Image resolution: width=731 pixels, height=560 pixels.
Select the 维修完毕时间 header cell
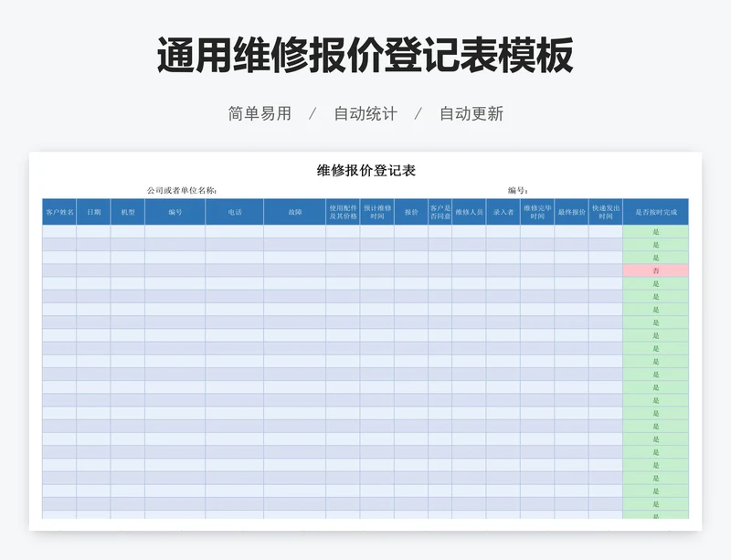click(x=537, y=212)
